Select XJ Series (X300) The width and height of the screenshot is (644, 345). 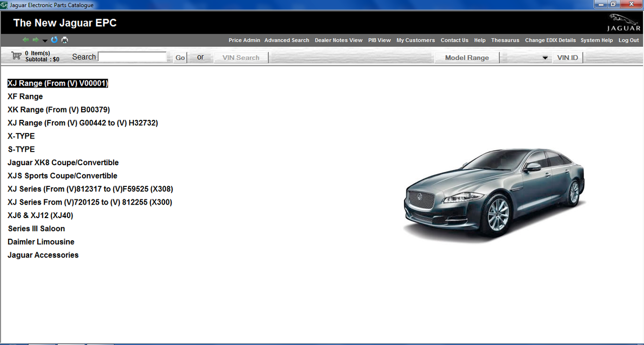(90, 202)
